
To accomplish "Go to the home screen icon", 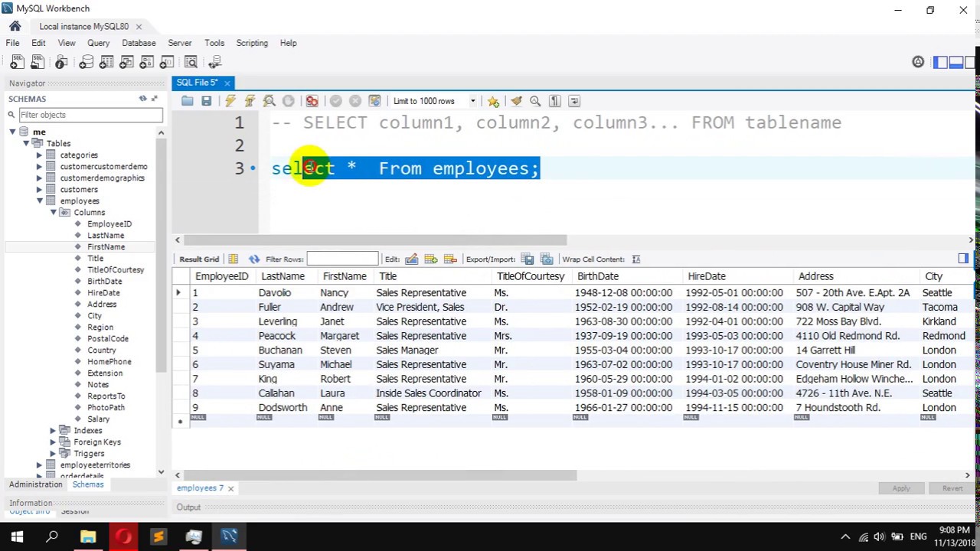I will [15, 26].
